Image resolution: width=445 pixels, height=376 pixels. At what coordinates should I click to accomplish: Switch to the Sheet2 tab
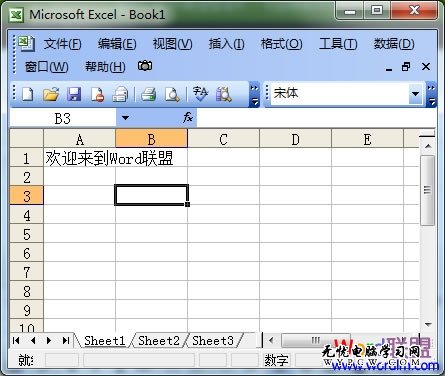pyautogui.click(x=159, y=341)
